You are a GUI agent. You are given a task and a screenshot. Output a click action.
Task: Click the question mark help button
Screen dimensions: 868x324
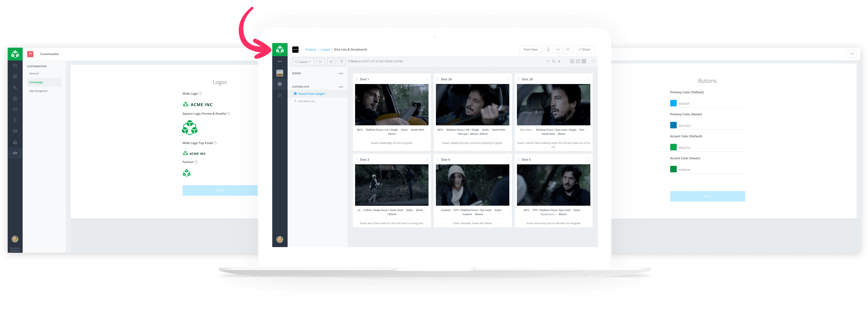click(341, 62)
